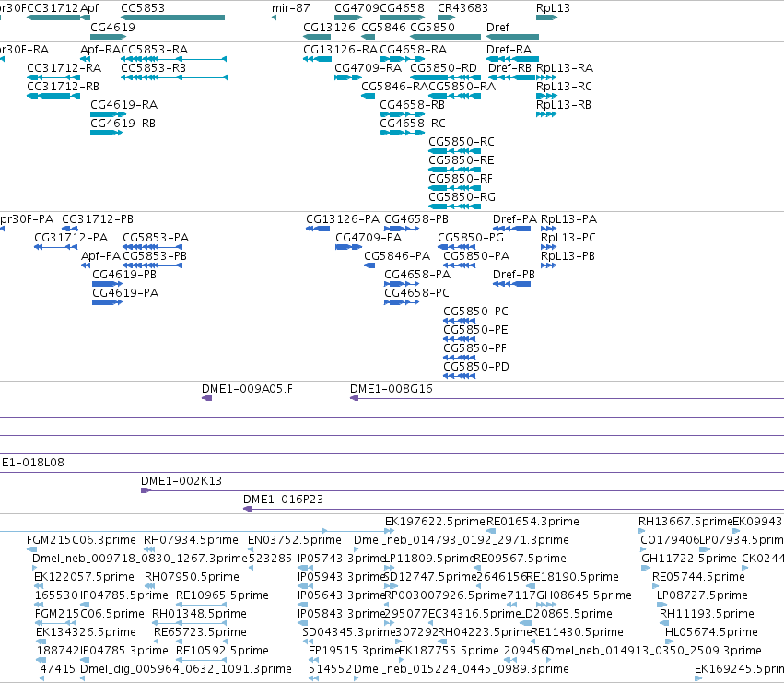The width and height of the screenshot is (784, 683).
Task: Open the Apf-RA transcript label
Action: [x=100, y=50]
